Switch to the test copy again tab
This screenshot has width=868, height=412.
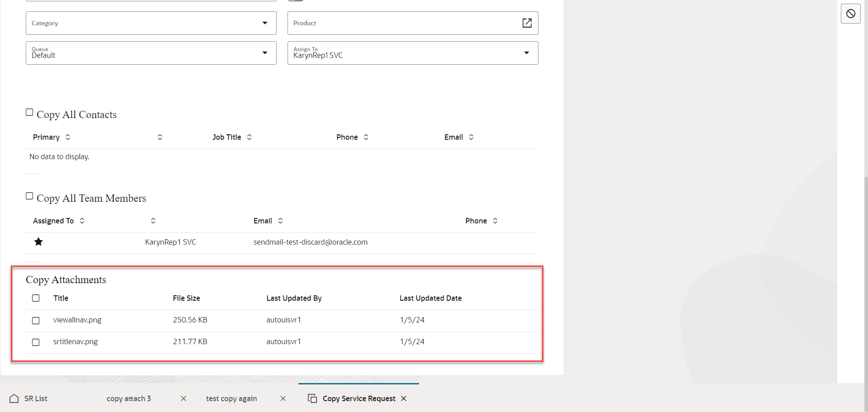231,398
